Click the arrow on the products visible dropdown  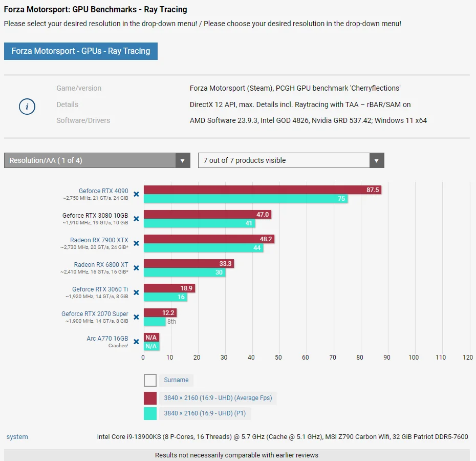pos(377,160)
